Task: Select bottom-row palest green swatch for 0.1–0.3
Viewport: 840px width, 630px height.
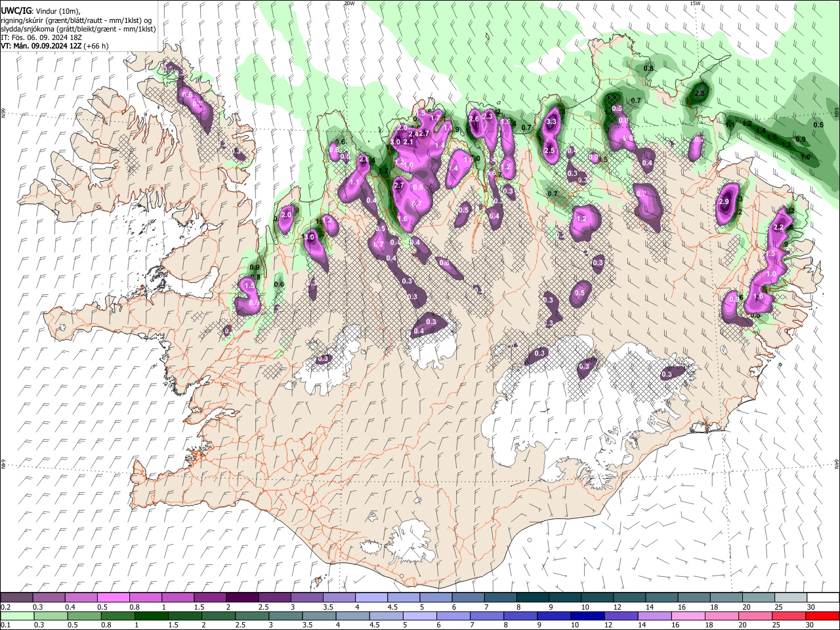Action: tap(16, 616)
